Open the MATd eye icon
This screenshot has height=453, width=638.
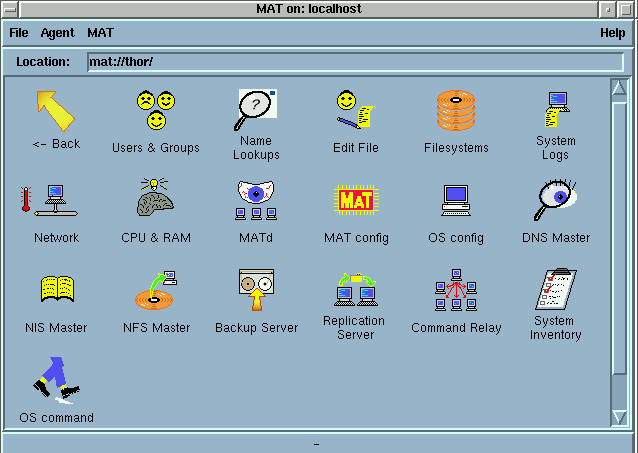(x=256, y=200)
